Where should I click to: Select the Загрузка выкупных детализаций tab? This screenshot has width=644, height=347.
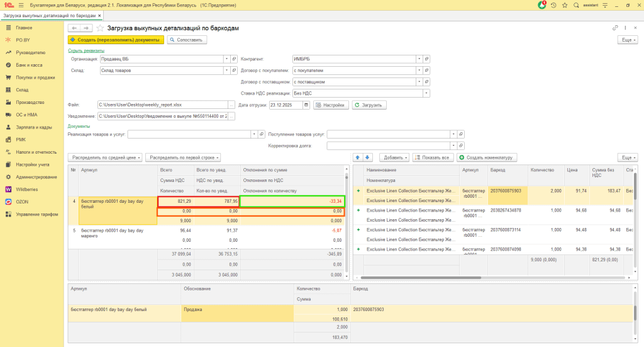pos(51,15)
